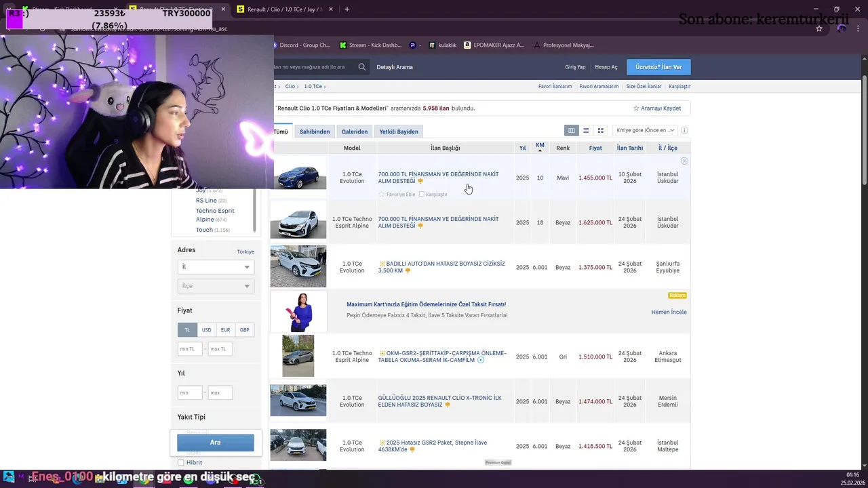
Task: Open Size Özel İlanlar link
Action: pos(644,87)
